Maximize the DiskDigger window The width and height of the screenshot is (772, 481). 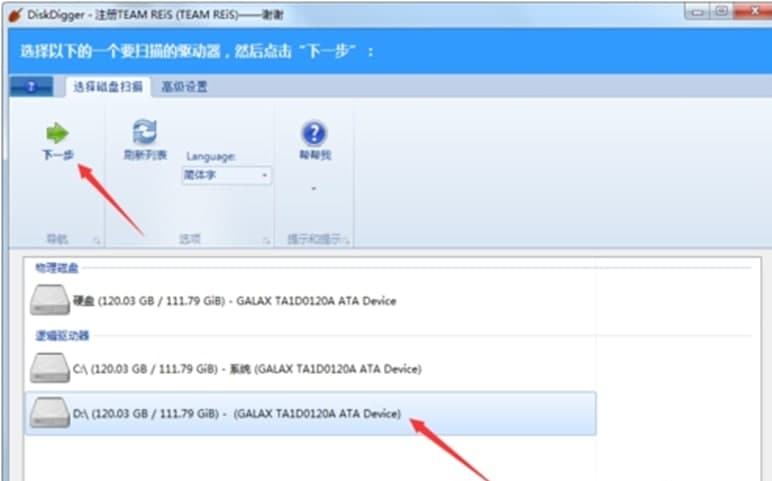tap(721, 12)
